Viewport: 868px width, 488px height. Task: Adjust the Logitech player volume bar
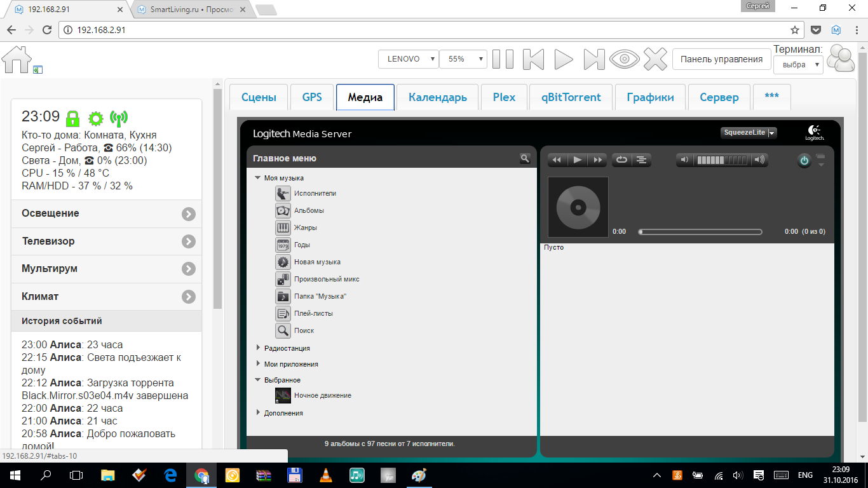(722, 160)
